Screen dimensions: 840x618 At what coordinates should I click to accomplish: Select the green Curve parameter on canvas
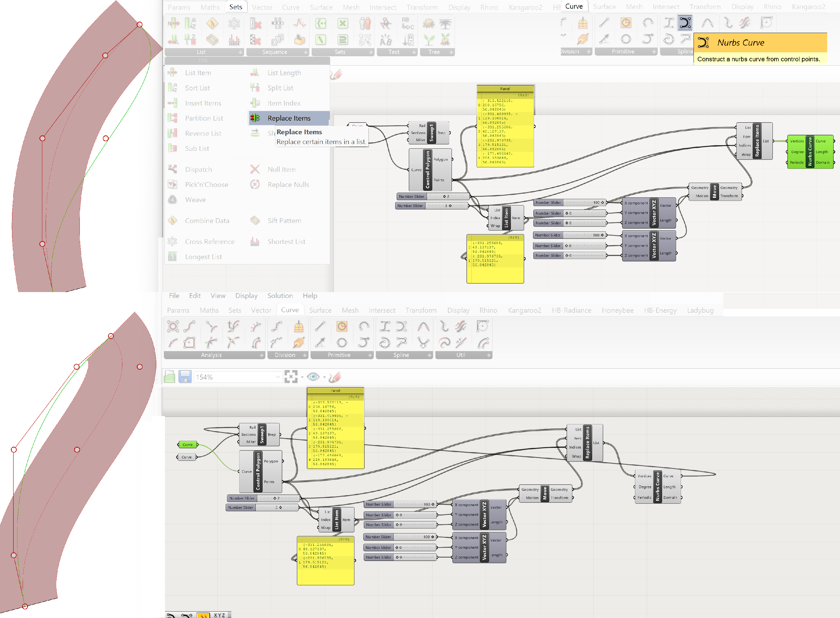188,445
